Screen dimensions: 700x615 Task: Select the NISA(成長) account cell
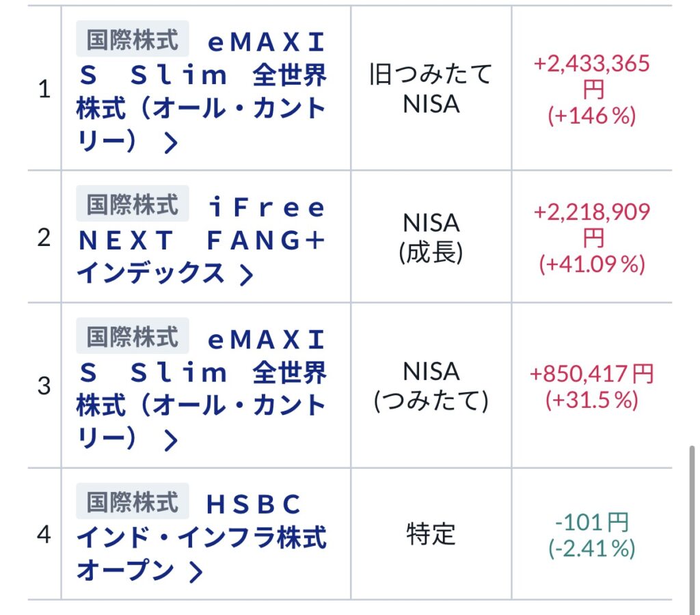tap(431, 237)
